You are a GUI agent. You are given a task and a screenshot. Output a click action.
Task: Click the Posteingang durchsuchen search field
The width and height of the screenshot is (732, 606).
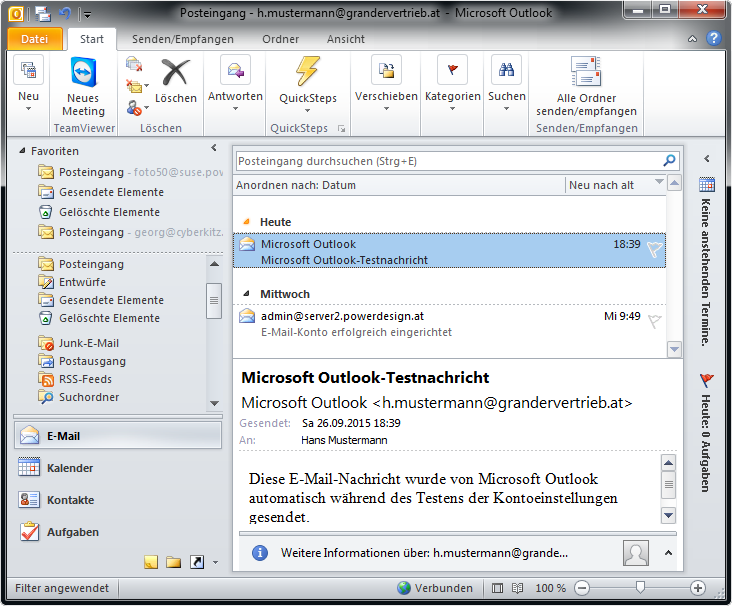[447, 161]
